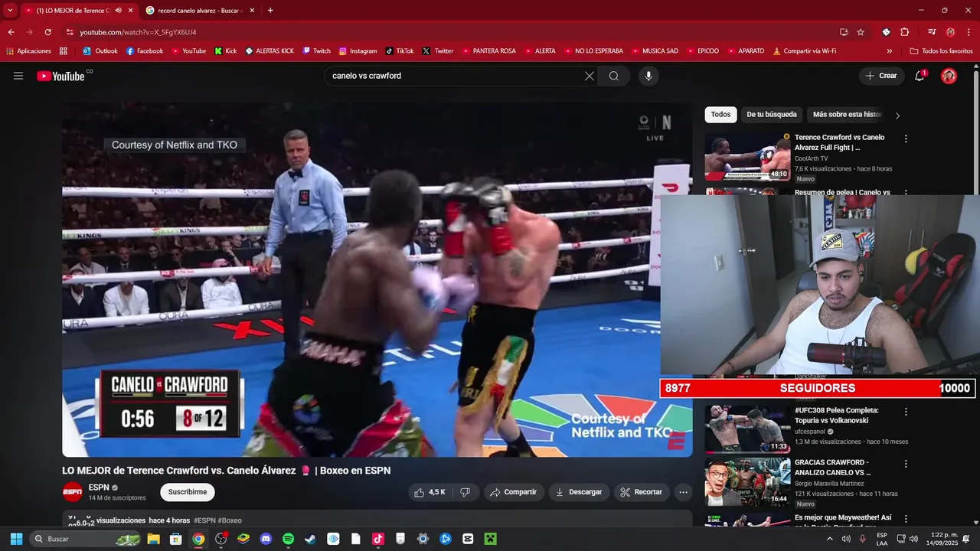
Task: Toggle microphone in system tray
Action: click(x=863, y=539)
